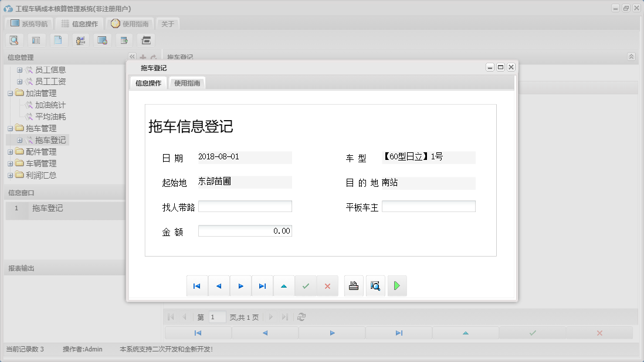The width and height of the screenshot is (644, 362).
Task: Click the add window toolbar icon
Action: point(124,40)
